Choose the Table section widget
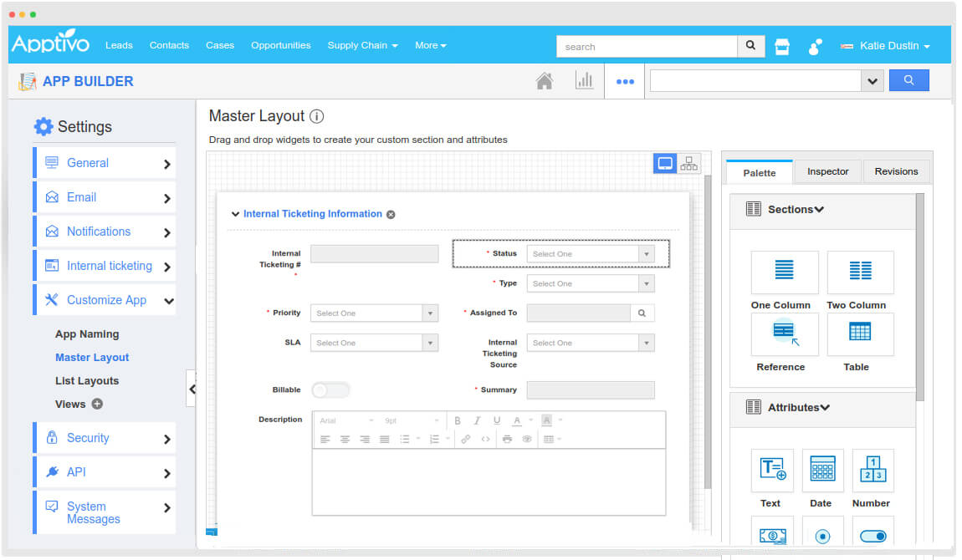Image resolution: width=962 pixels, height=560 pixels. click(x=860, y=333)
